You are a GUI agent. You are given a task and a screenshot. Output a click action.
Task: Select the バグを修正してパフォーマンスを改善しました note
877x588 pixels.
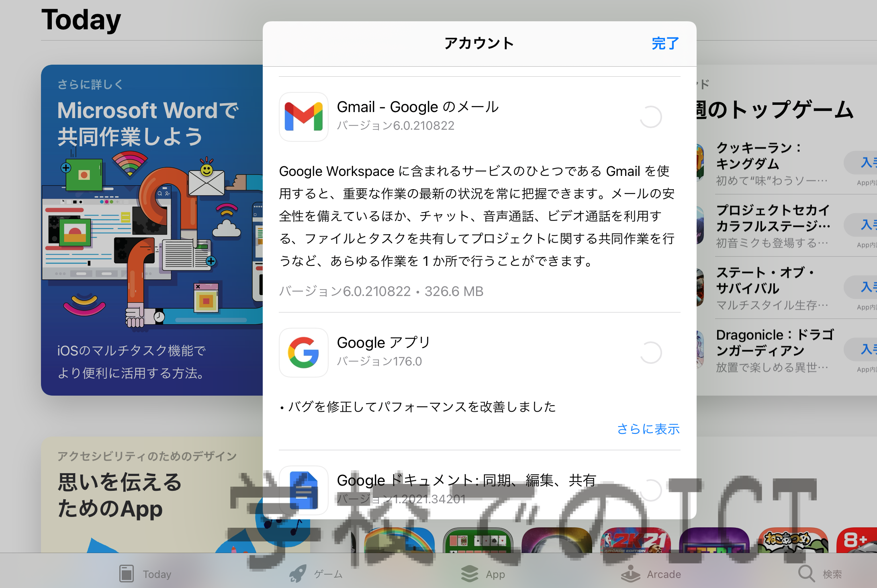(x=417, y=407)
